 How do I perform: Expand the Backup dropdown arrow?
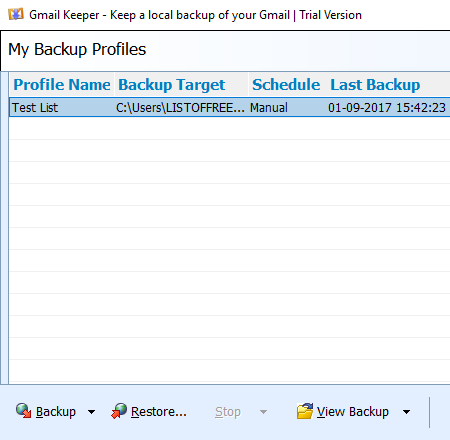click(x=91, y=412)
